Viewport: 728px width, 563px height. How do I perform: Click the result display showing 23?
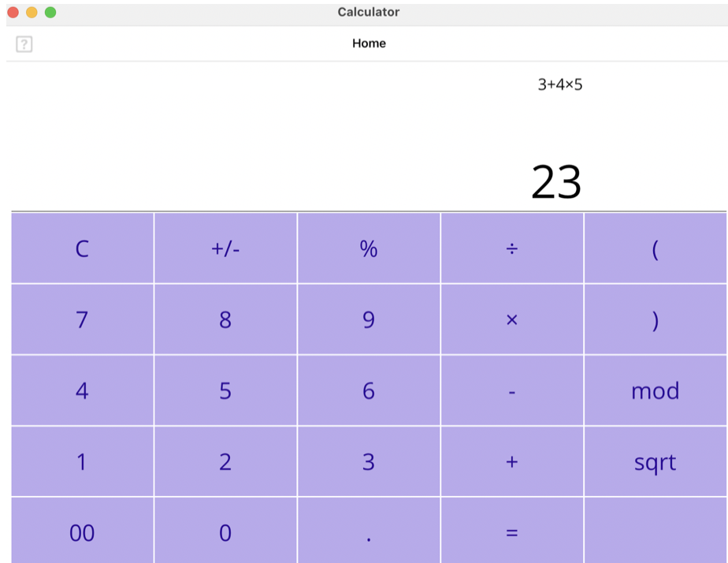pyautogui.click(x=555, y=180)
